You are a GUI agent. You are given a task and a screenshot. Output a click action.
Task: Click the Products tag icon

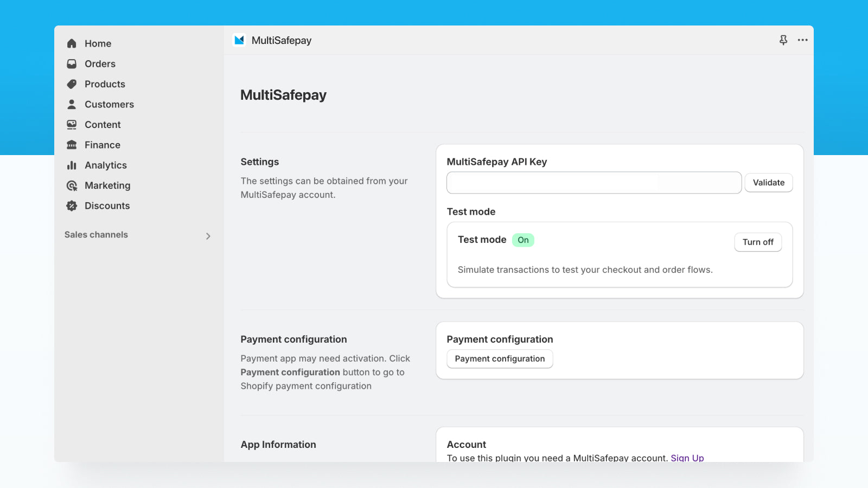tap(72, 84)
